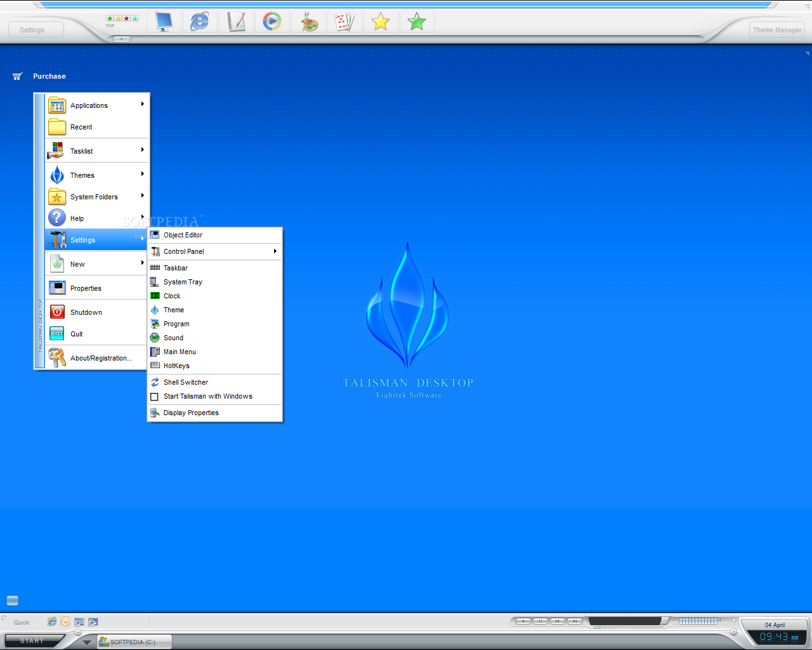Open Program settings
Viewport: 812px width, 650px height.
[x=215, y=324]
